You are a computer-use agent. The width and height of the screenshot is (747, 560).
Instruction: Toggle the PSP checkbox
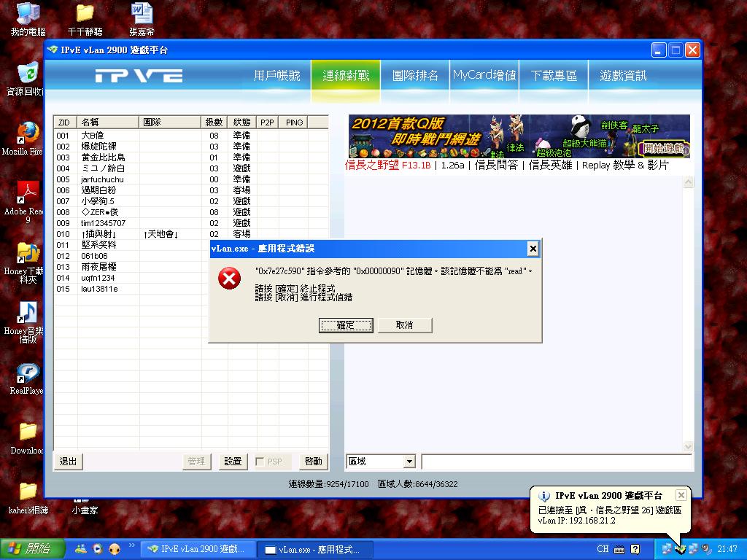260,462
